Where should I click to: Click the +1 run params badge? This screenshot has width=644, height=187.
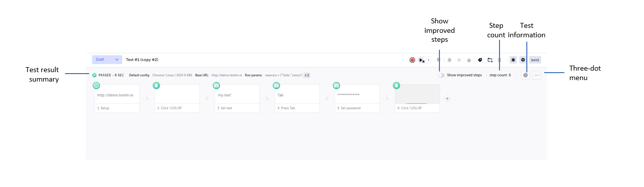click(307, 75)
